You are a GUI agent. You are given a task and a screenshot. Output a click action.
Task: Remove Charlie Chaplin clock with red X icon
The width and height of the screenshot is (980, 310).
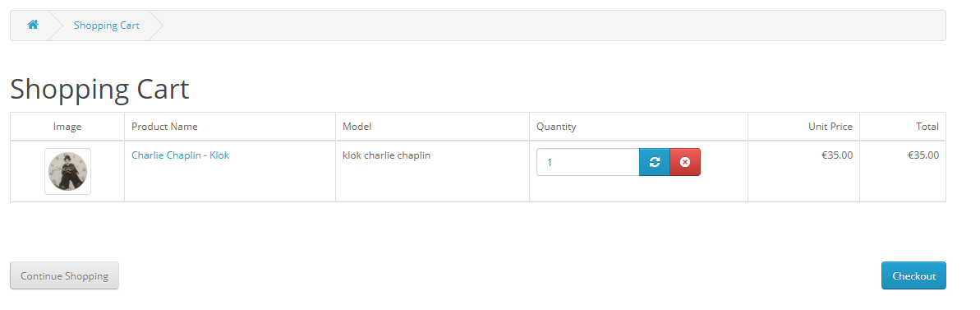point(685,162)
